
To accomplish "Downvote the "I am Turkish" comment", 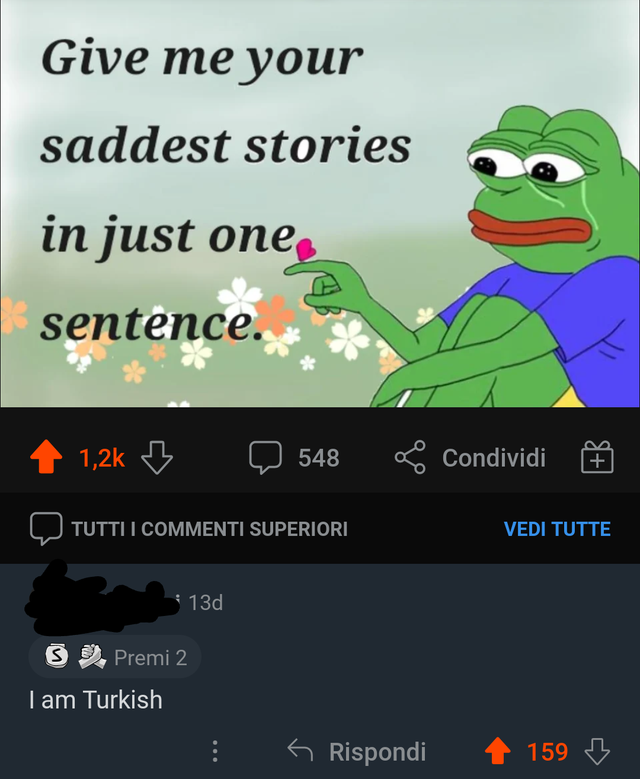I will [597, 751].
